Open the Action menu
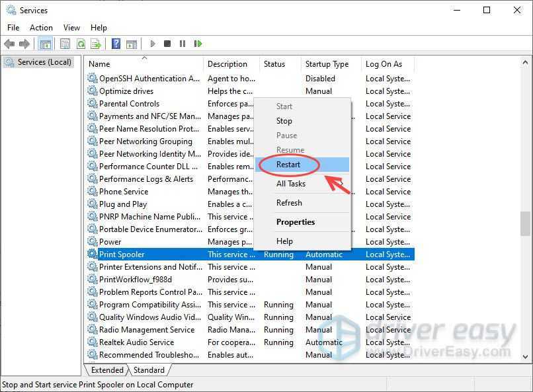This screenshot has width=533, height=392. pyautogui.click(x=41, y=28)
